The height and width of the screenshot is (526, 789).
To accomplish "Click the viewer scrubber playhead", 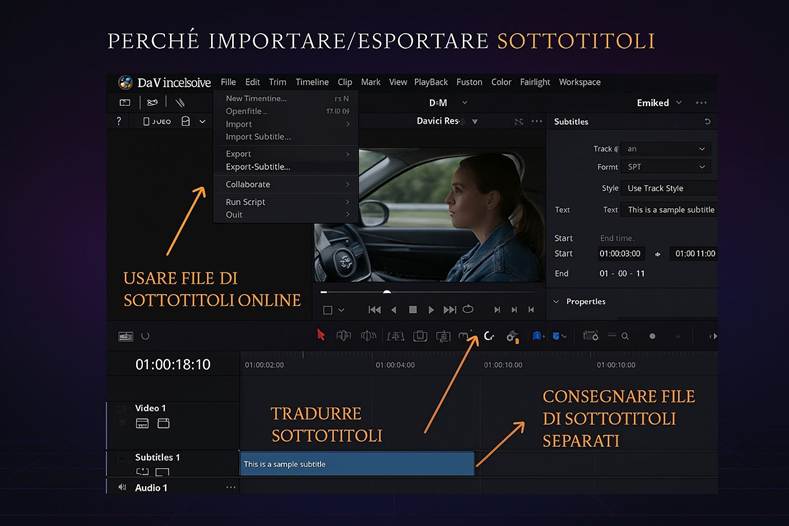I will point(386,292).
